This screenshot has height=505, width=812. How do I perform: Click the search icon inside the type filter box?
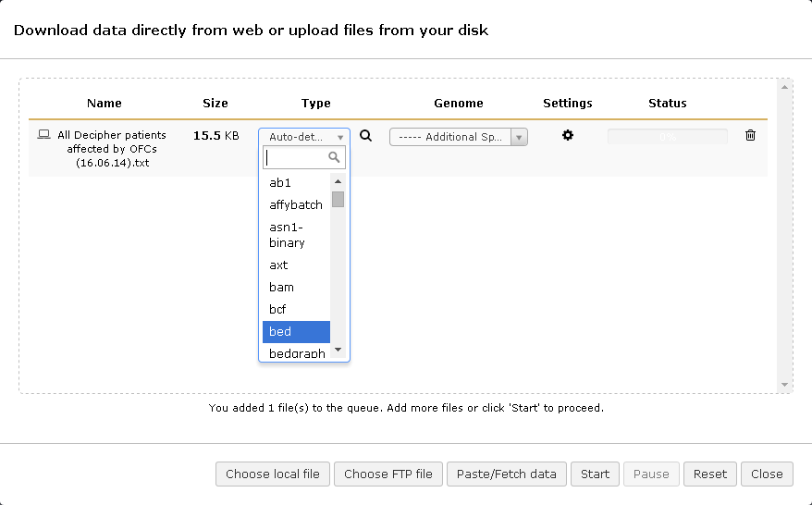[x=335, y=157]
